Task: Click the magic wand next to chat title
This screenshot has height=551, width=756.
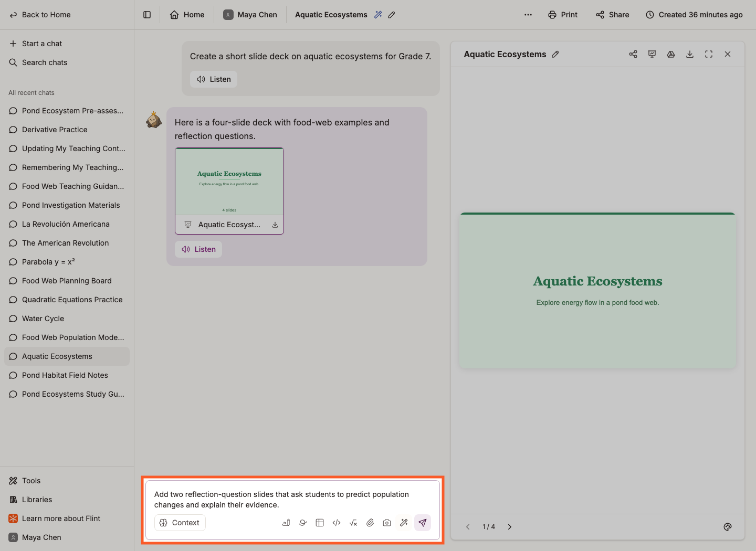Action: (x=378, y=15)
